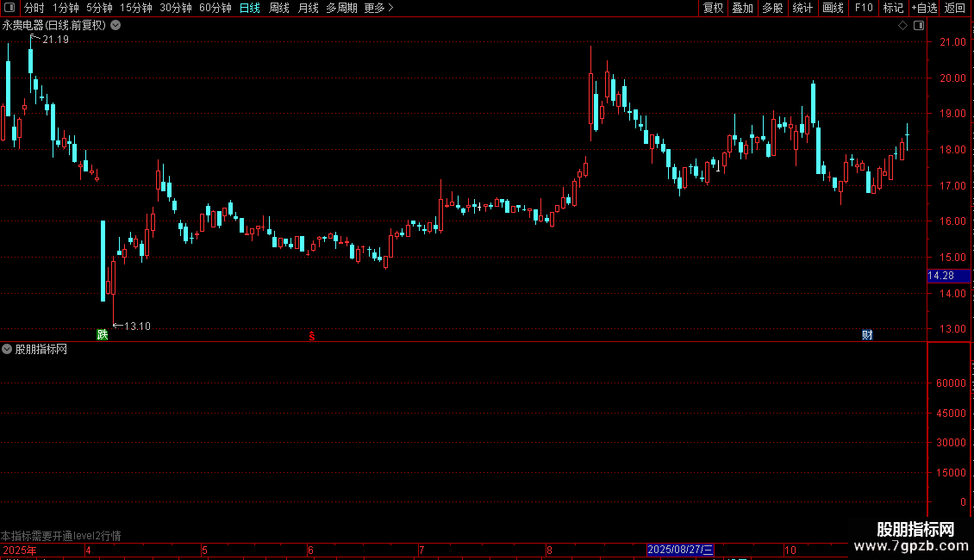Click the 13.10 low price label
Screen dimensions: 974x560
click(x=137, y=326)
